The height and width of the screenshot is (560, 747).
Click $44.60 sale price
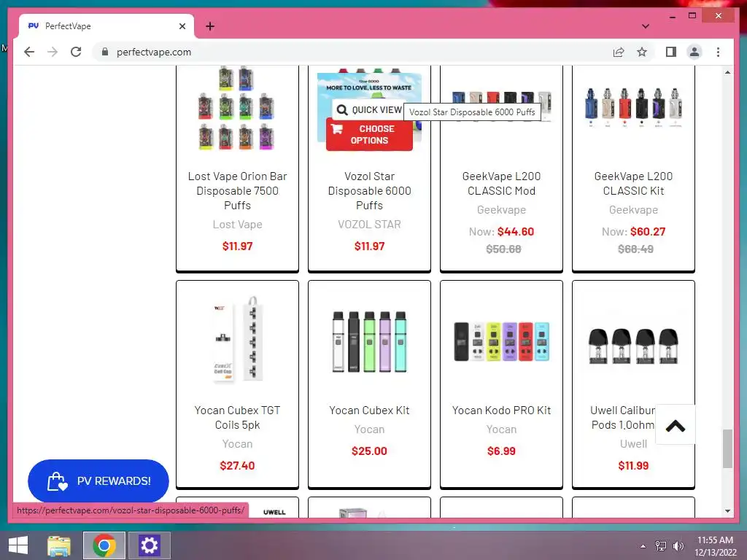516,231
